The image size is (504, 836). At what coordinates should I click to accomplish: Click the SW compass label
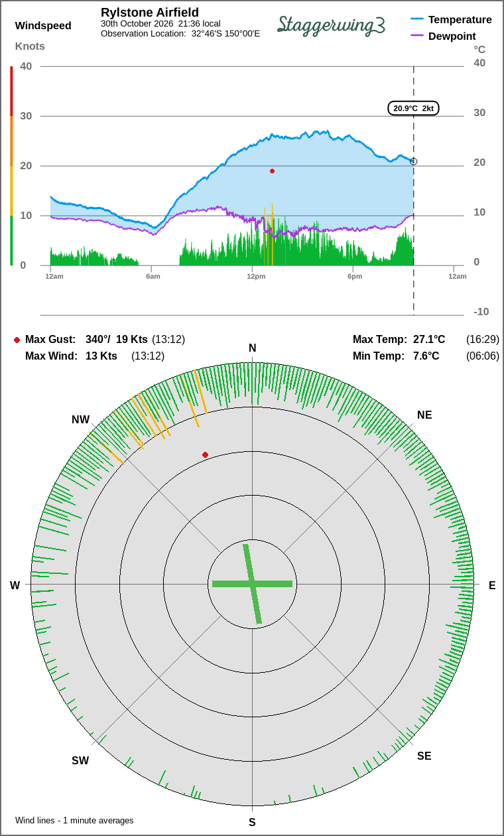click(x=80, y=760)
